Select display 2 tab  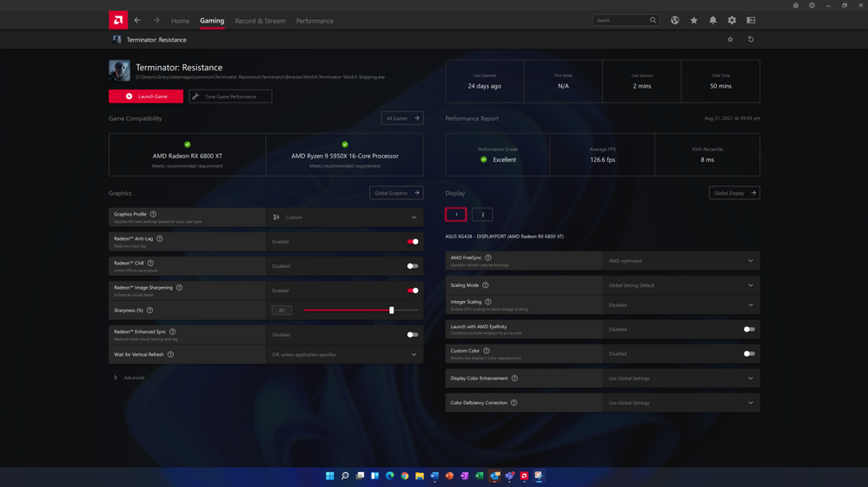pos(482,215)
